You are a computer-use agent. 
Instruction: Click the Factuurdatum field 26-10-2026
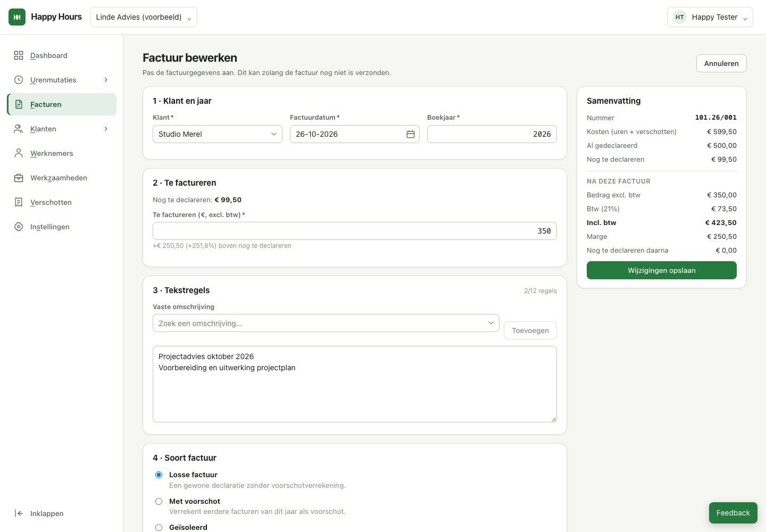click(355, 134)
